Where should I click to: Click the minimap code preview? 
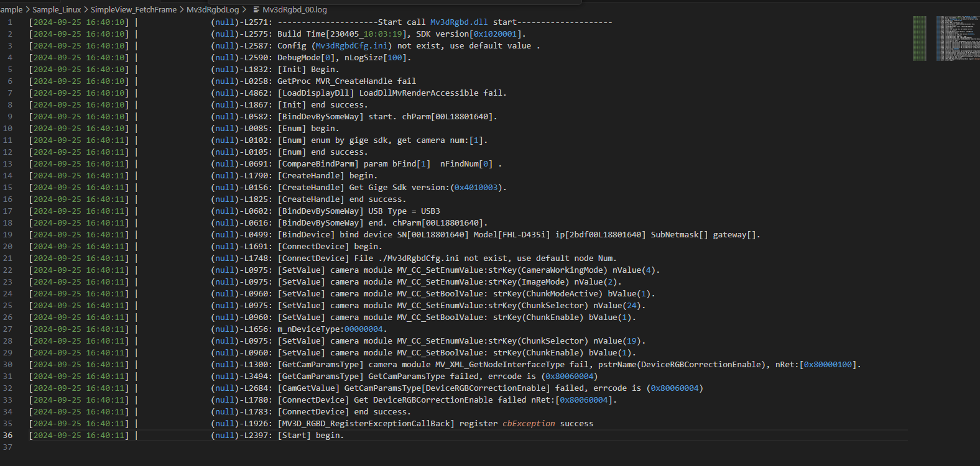[958, 39]
